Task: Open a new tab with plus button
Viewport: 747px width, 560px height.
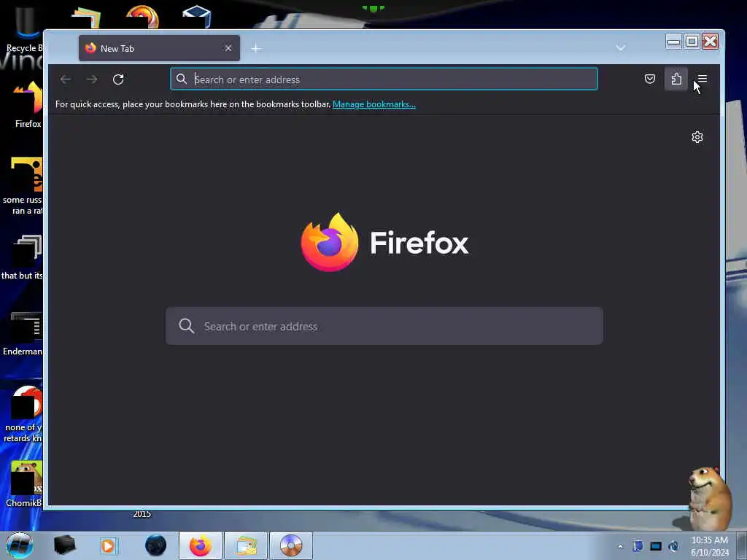Action: 256,49
